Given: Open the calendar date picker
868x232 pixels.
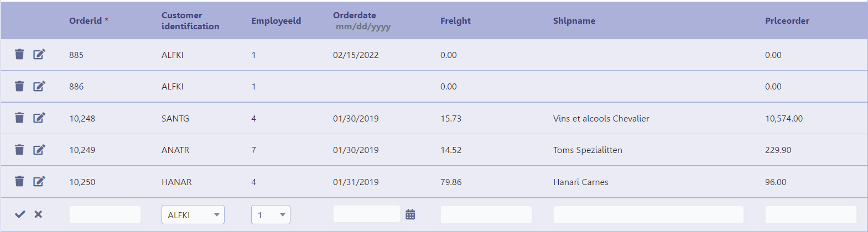Looking at the screenshot, I should pos(410,214).
